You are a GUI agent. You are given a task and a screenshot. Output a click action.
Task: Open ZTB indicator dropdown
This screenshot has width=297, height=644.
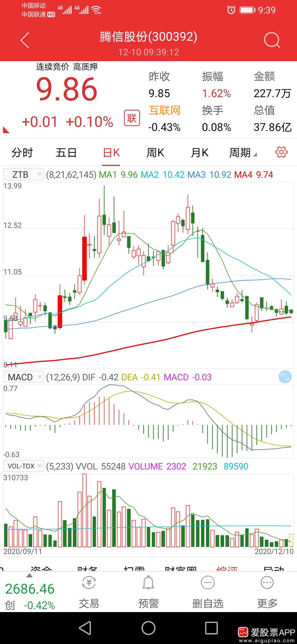(x=24, y=174)
